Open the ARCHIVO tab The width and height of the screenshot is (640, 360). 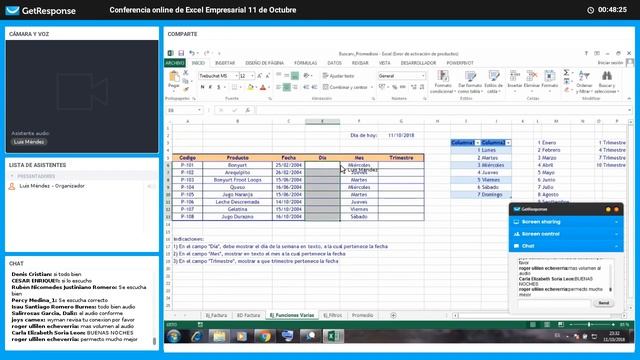point(175,63)
